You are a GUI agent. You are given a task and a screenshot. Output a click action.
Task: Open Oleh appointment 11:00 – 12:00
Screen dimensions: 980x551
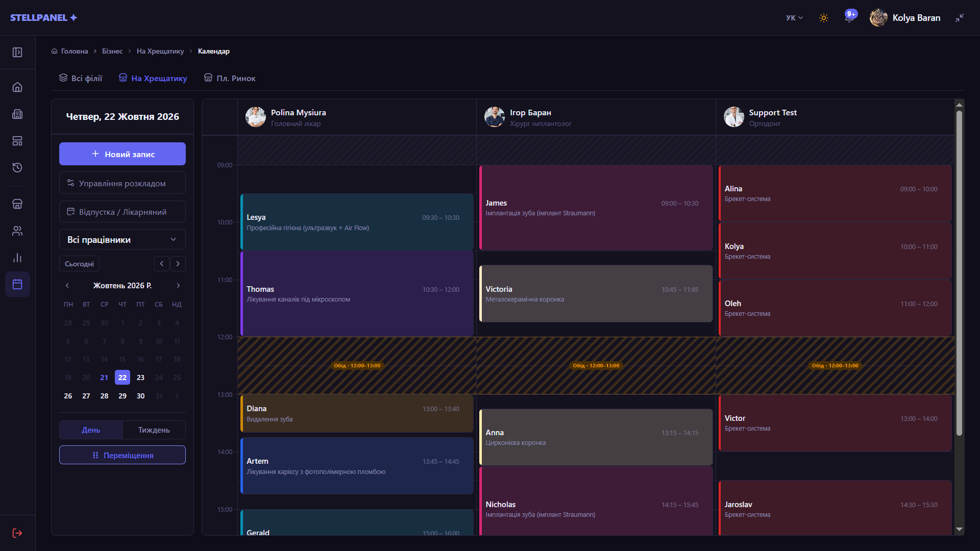tap(835, 308)
